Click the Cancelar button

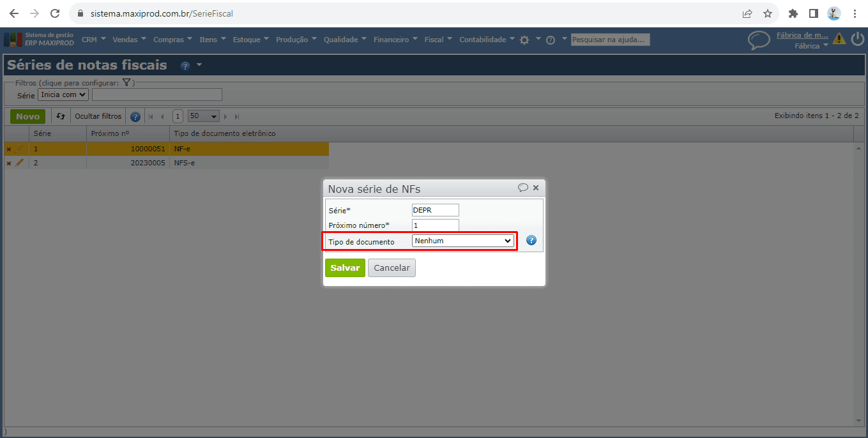coord(392,268)
